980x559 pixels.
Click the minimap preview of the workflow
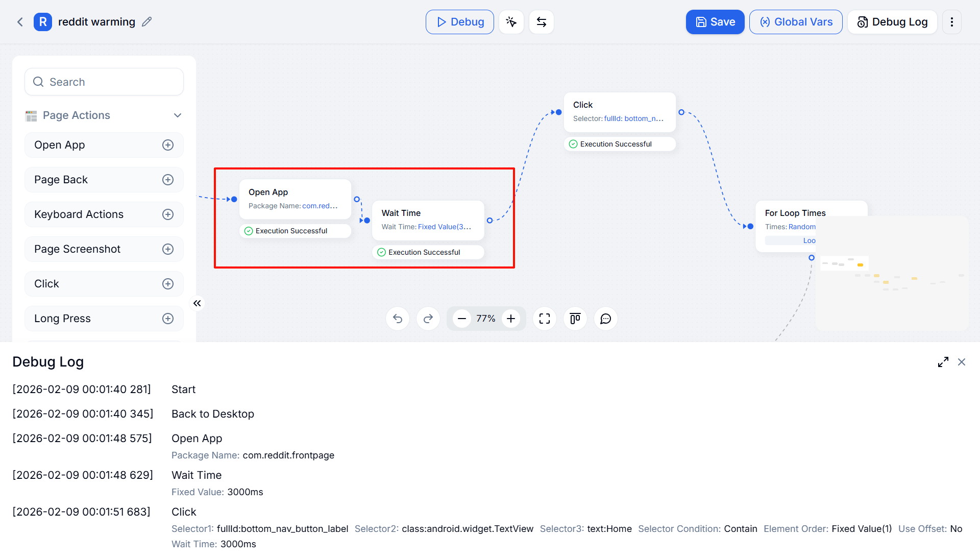tap(892, 273)
